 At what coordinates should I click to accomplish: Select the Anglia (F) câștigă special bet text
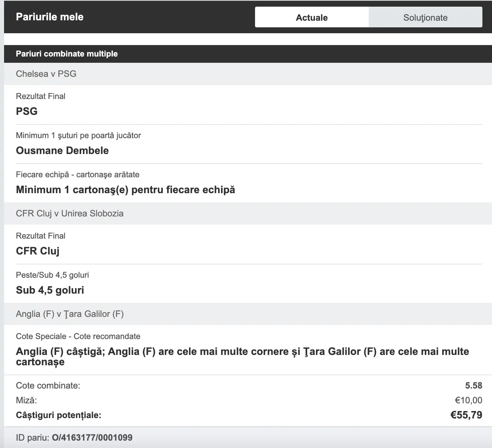click(242, 356)
